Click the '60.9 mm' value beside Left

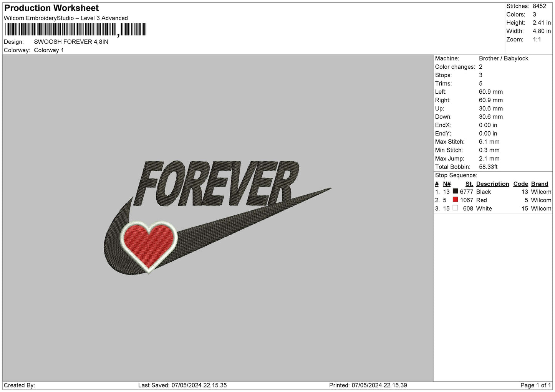point(491,92)
